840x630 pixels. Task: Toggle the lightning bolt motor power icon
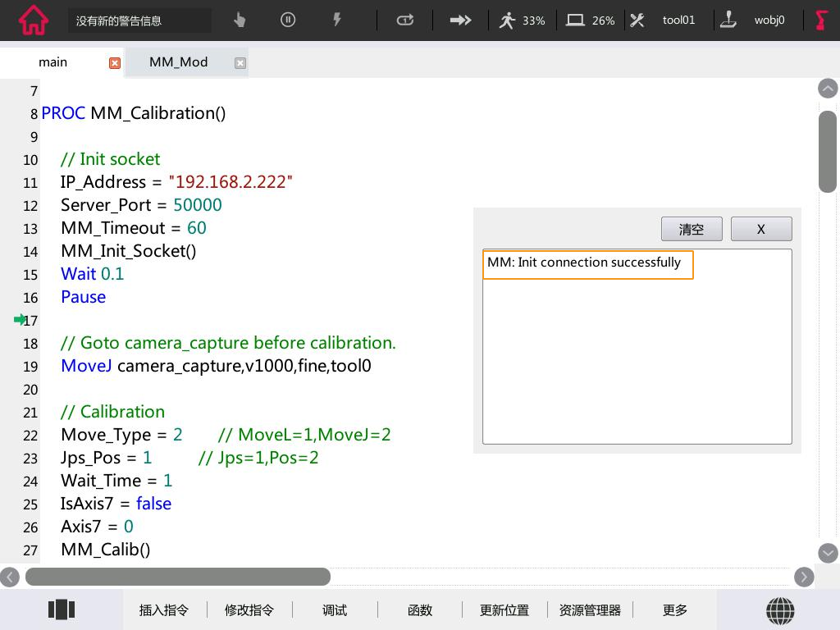click(x=336, y=21)
